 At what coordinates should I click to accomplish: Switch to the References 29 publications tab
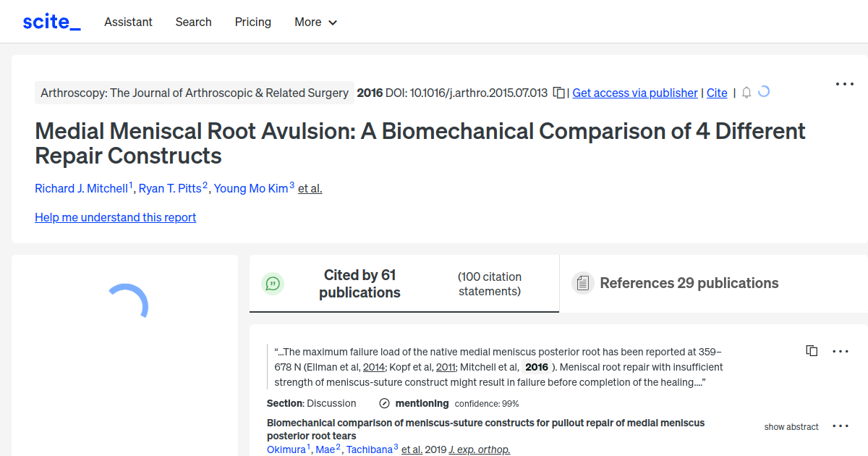[689, 283]
